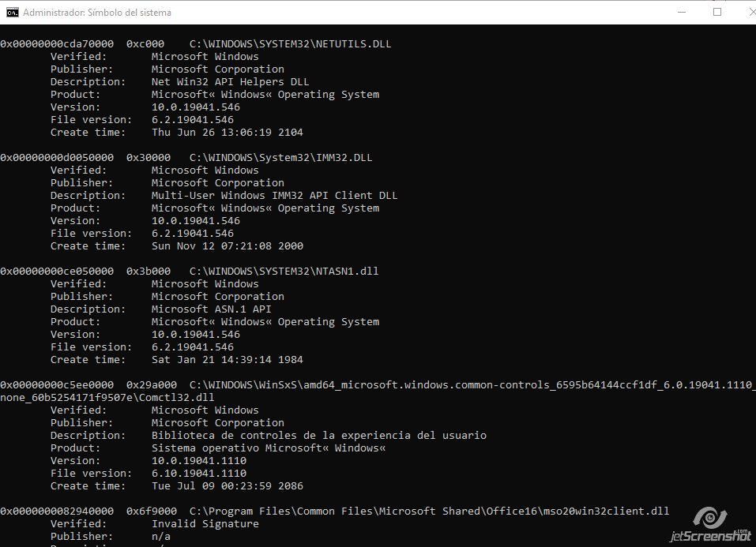This screenshot has width=756, height=547.
Task: Click the file version '6.10.19041.1110'
Action: [x=198, y=474]
